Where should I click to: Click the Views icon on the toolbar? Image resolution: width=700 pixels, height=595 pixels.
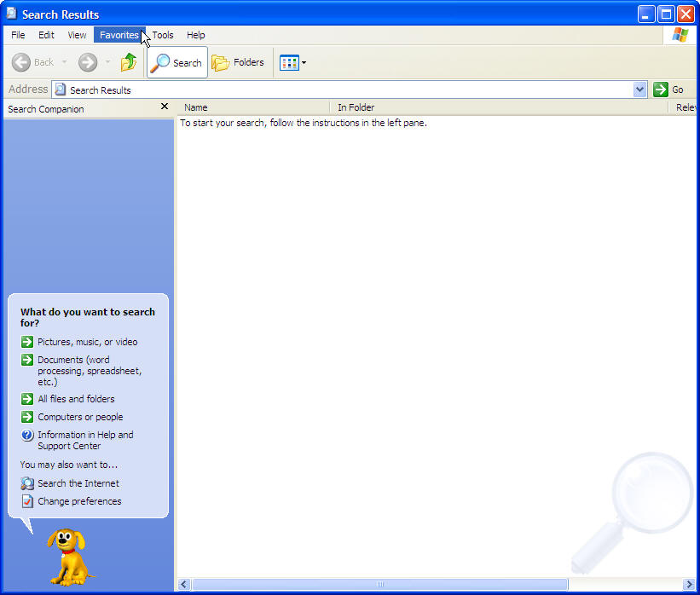pyautogui.click(x=287, y=61)
